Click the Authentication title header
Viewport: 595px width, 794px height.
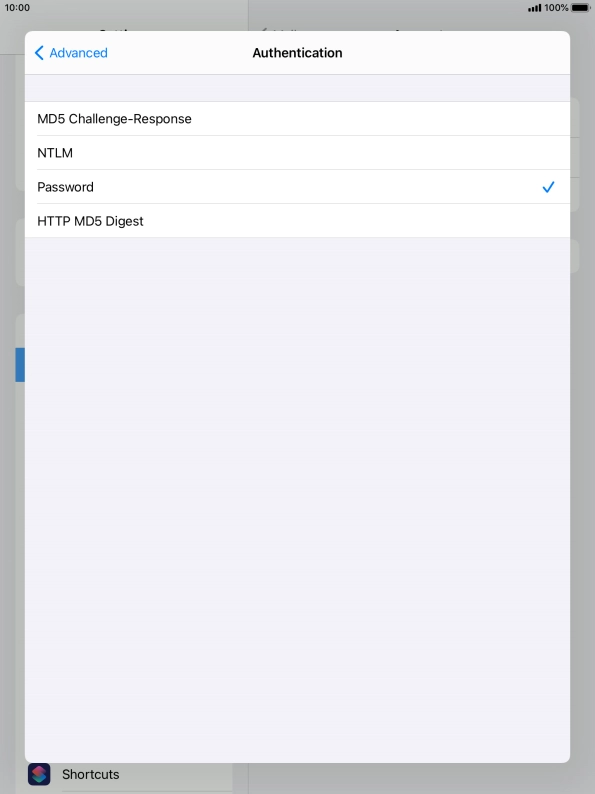pos(297,53)
